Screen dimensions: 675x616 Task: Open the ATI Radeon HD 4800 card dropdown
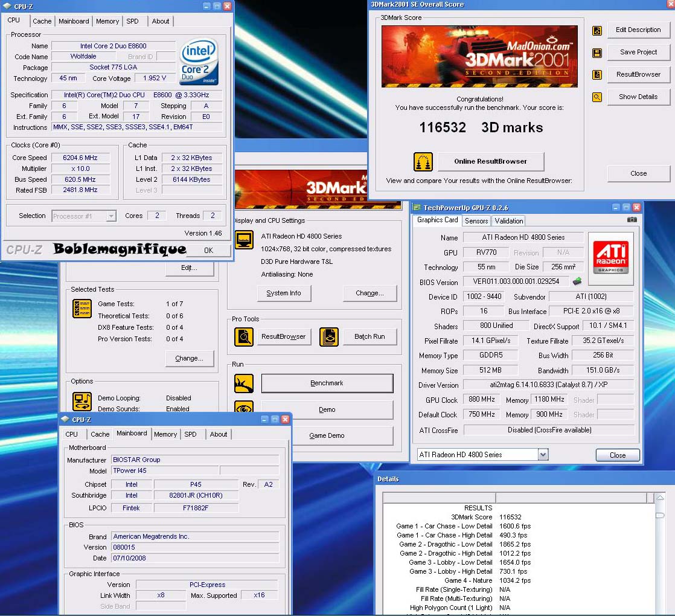543,455
